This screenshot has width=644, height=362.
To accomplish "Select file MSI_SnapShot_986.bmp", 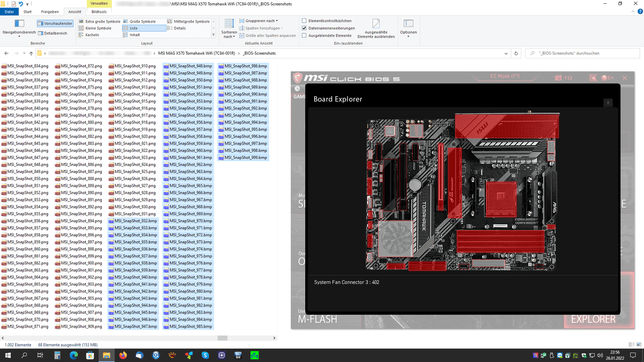I will 243,66.
